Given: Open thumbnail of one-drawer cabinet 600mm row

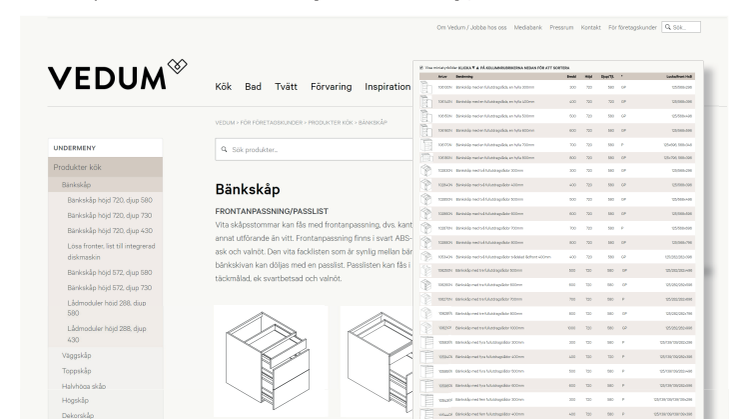Looking at the screenshot, I should (x=426, y=130).
